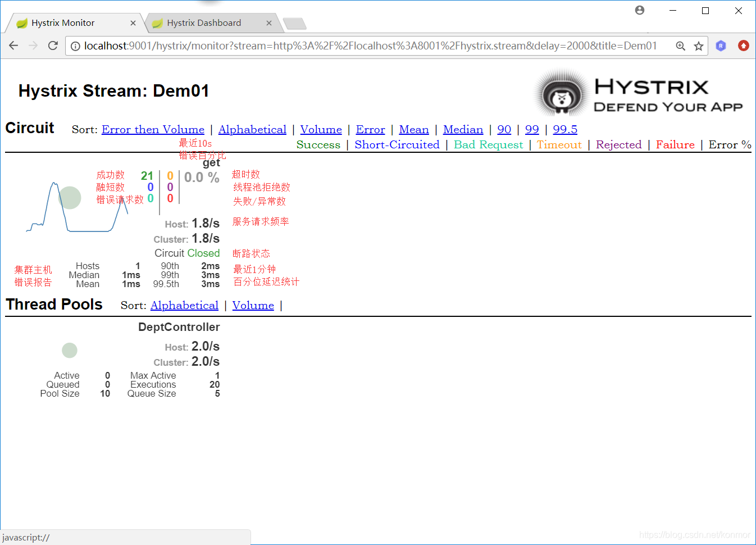Click the 'Executions' label
The height and width of the screenshot is (545, 756).
(x=153, y=385)
